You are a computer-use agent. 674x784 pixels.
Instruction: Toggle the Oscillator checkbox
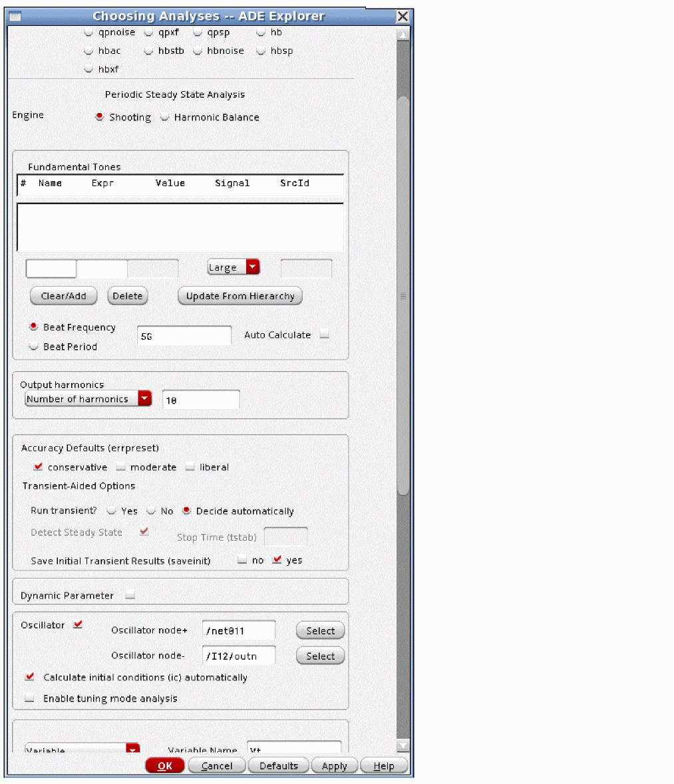coord(78,624)
